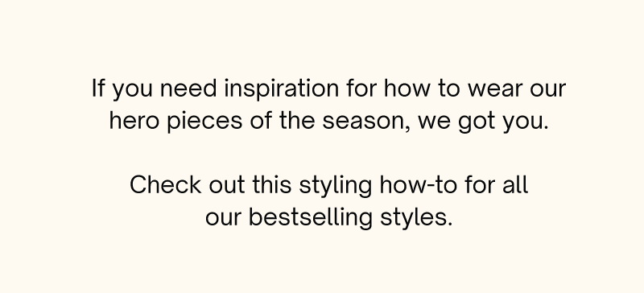The width and height of the screenshot is (644, 293).
Task: Click the word "bestselling" in the last line
Action: tap(311, 218)
